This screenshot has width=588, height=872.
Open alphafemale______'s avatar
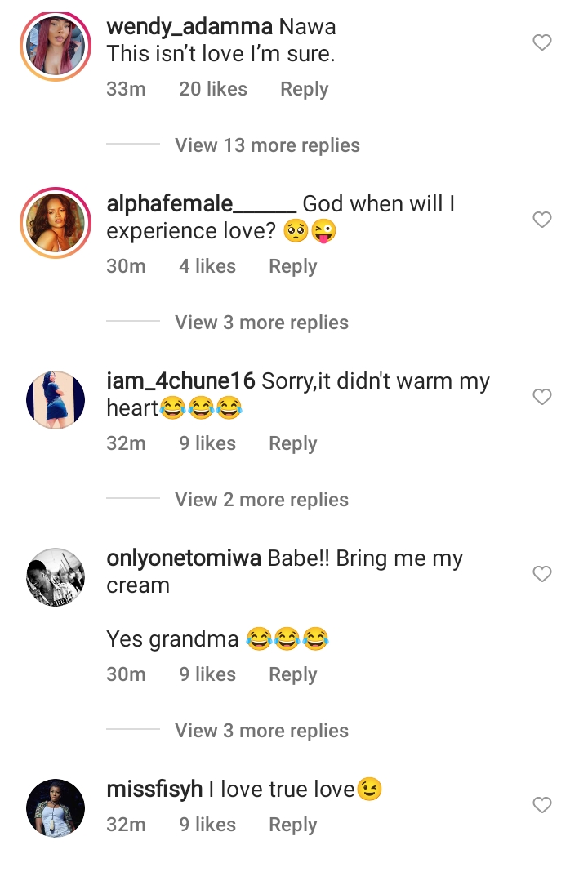(55, 224)
